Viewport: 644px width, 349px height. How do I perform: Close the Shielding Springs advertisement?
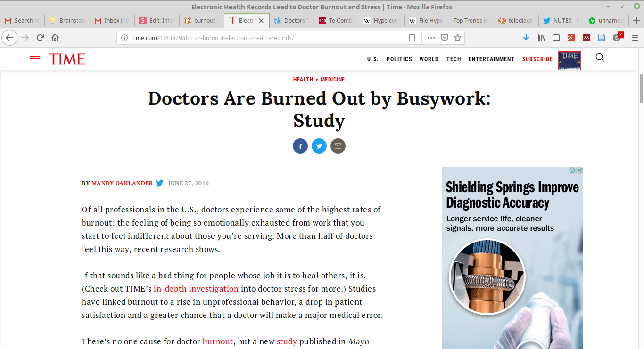[579, 170]
